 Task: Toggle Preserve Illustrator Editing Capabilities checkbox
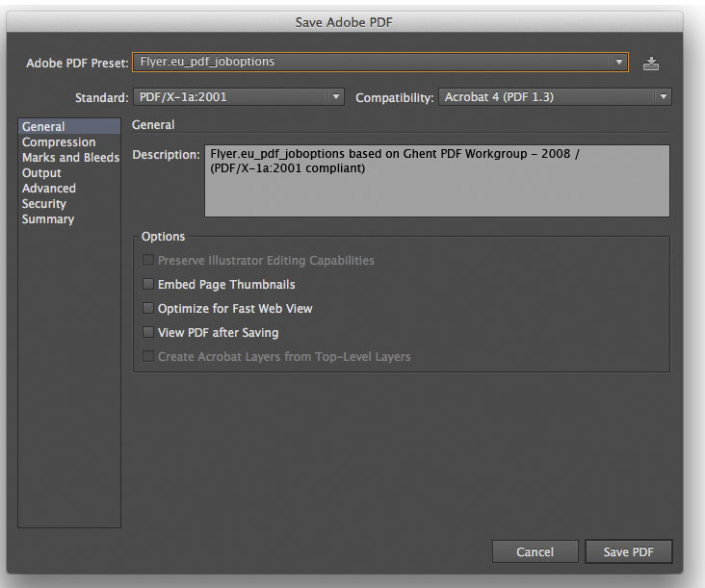coord(148,260)
